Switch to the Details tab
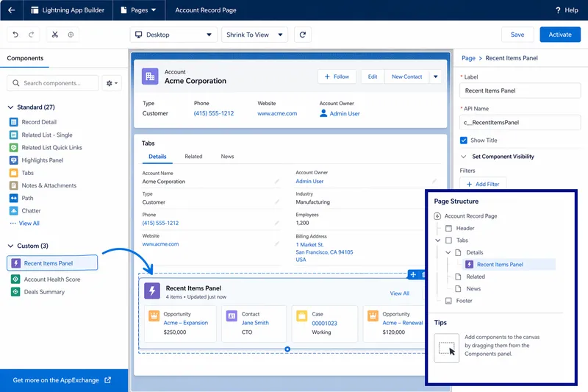Screen dimensions: 588x392 [157, 157]
